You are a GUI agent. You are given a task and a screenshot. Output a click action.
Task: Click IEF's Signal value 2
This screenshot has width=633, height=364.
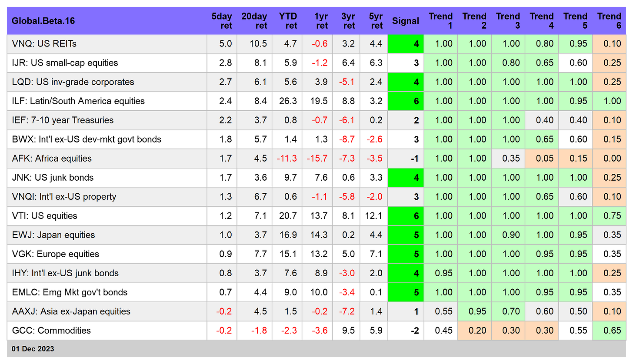pos(416,120)
